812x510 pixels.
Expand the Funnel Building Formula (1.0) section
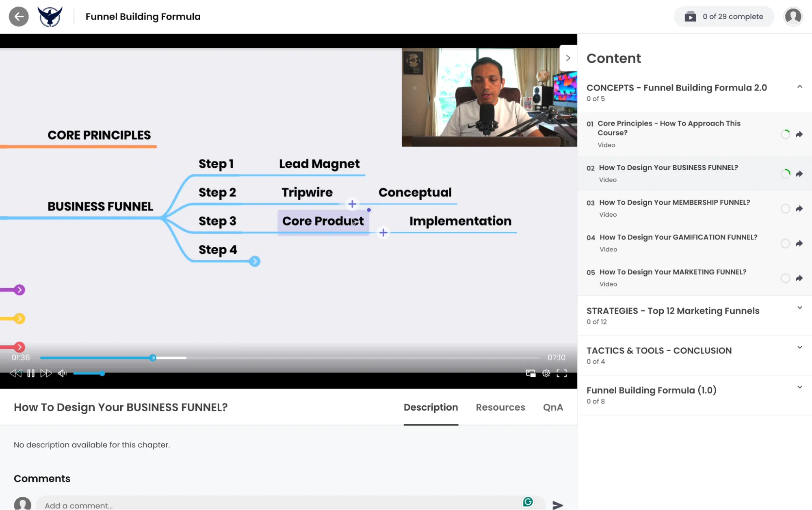(800, 387)
